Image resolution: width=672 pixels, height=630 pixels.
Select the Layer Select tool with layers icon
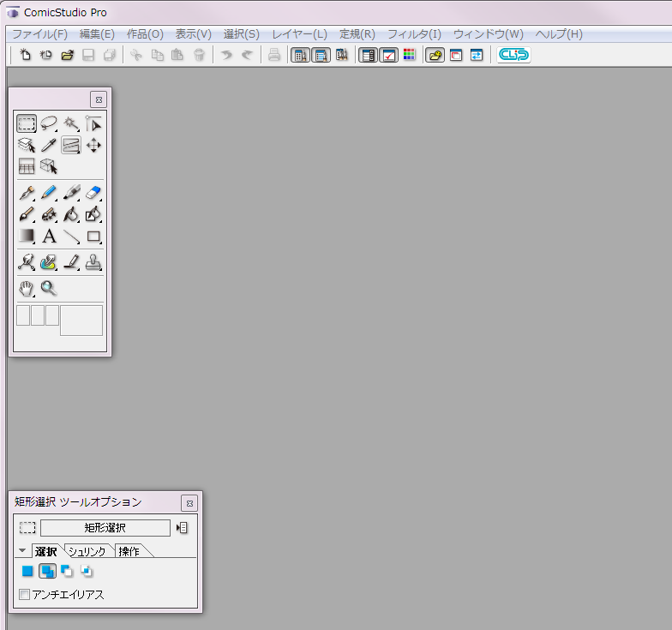(26, 146)
